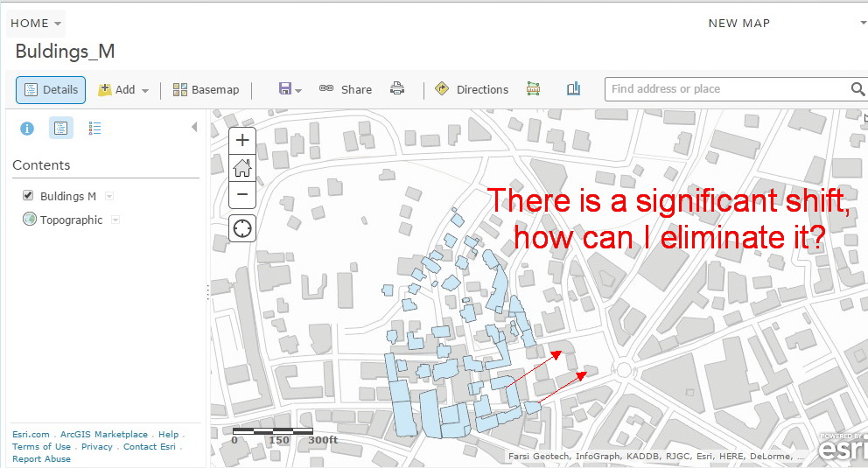Expand the Save options arrow

coord(298,91)
